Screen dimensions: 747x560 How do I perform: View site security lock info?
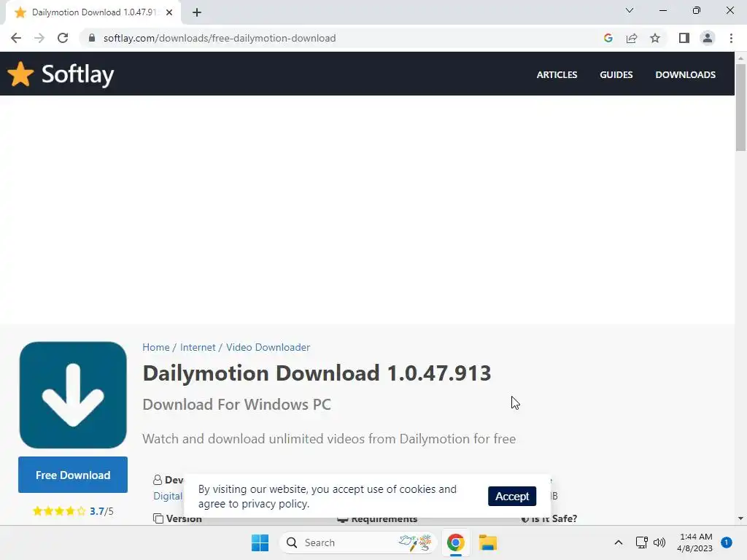[x=92, y=38]
